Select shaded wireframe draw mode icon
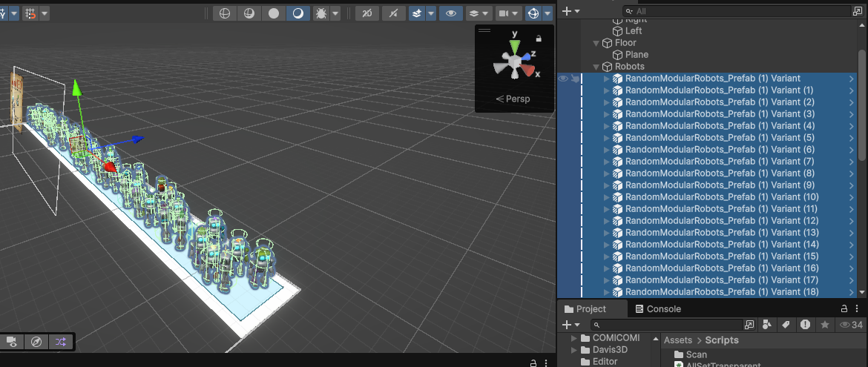Viewport: 868px width, 367px height. (x=249, y=13)
